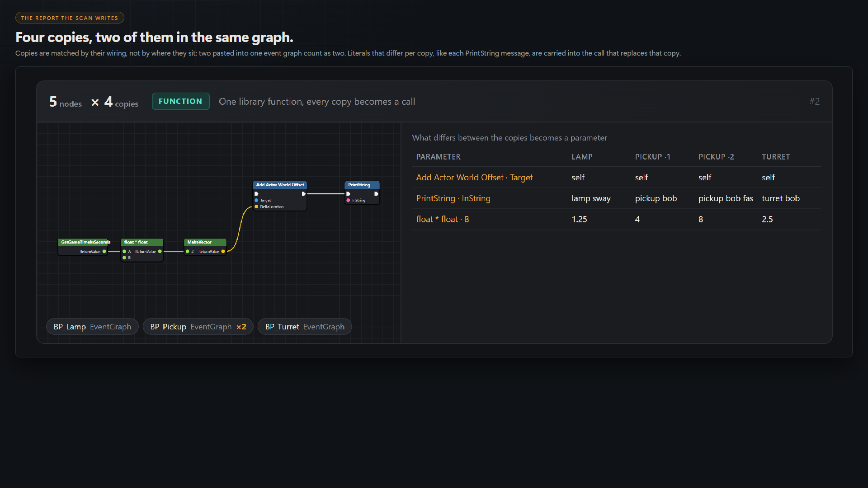Click the Add Actor World Offset Target pin
This screenshot has width=868, height=488.
pyautogui.click(x=256, y=200)
